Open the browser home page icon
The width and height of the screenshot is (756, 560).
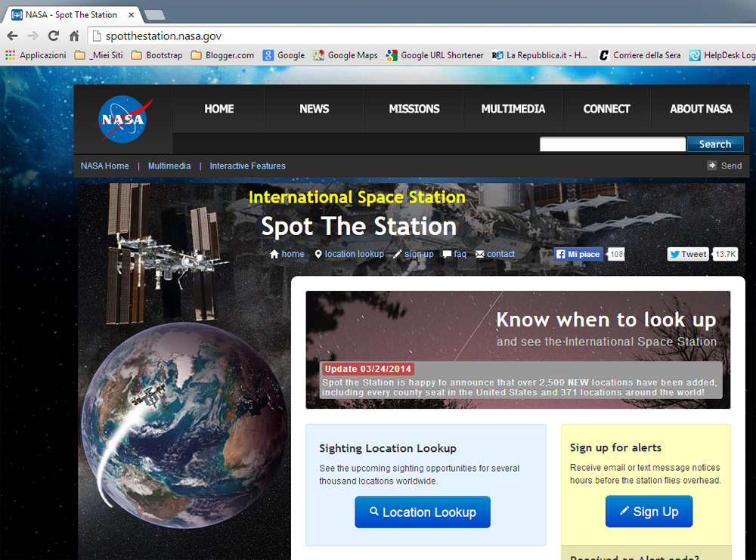74,36
